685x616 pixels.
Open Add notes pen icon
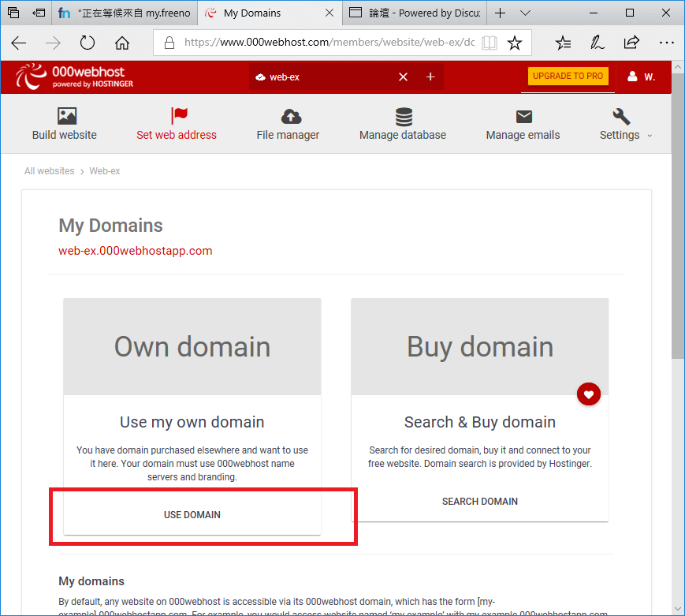tap(597, 43)
